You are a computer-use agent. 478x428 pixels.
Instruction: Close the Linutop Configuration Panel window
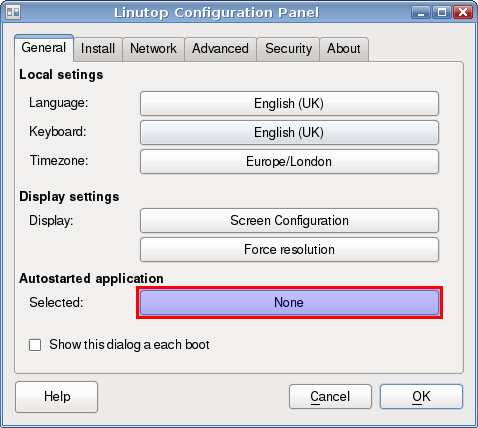(463, 13)
